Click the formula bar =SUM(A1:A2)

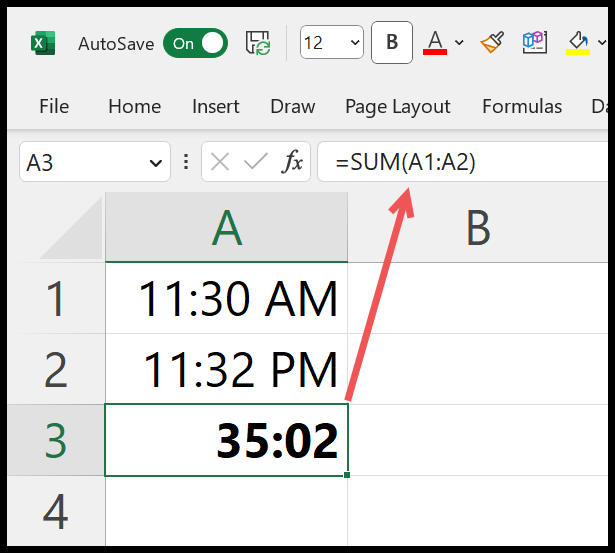(462, 162)
